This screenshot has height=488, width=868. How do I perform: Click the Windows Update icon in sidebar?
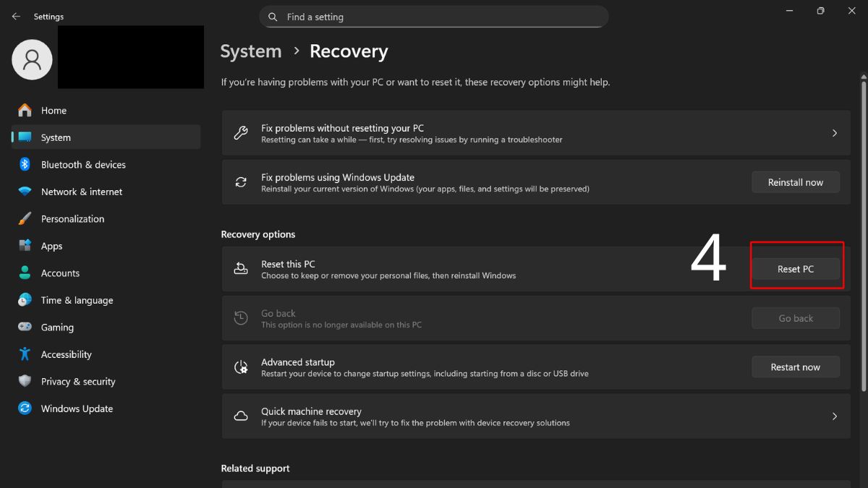pos(25,408)
